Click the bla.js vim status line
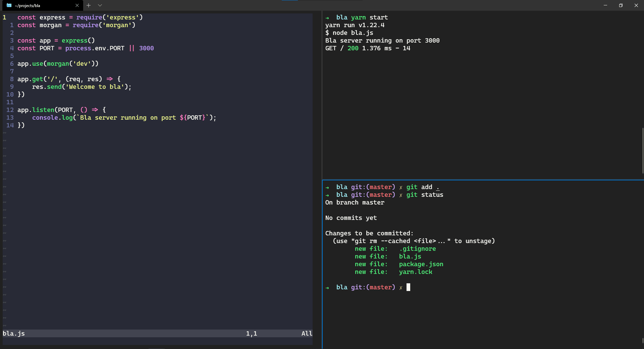This screenshot has width=644, height=349. [13, 334]
